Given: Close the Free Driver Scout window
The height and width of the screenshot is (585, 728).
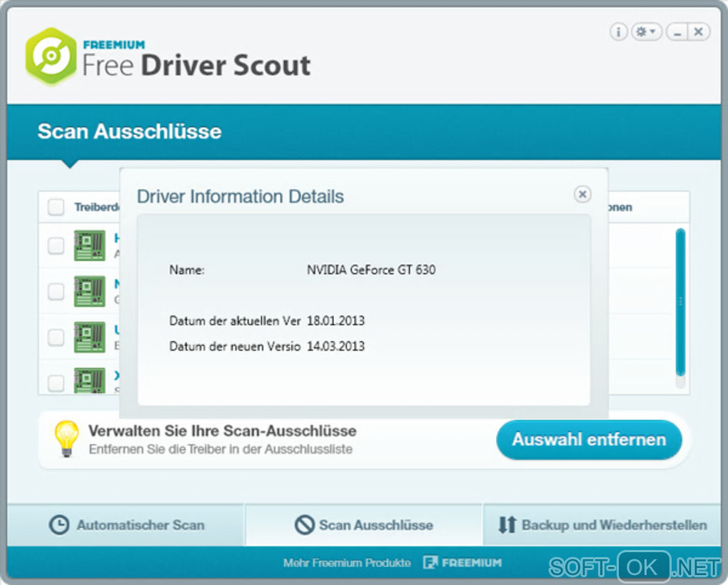Looking at the screenshot, I should [699, 32].
